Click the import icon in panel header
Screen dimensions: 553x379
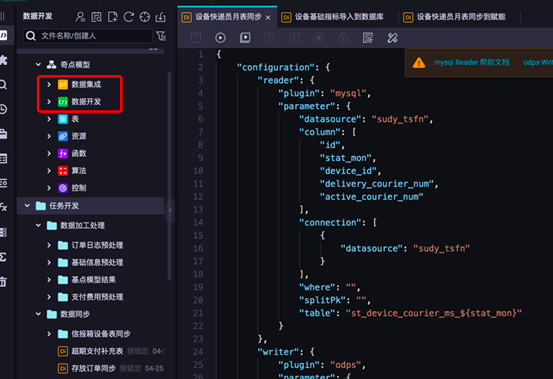(160, 17)
